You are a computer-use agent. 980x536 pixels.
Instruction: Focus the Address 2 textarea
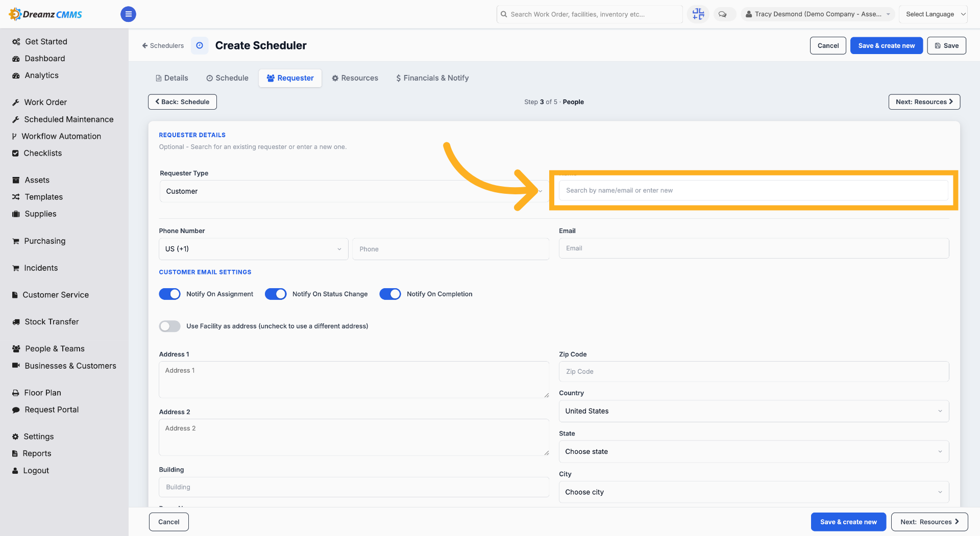click(x=354, y=438)
